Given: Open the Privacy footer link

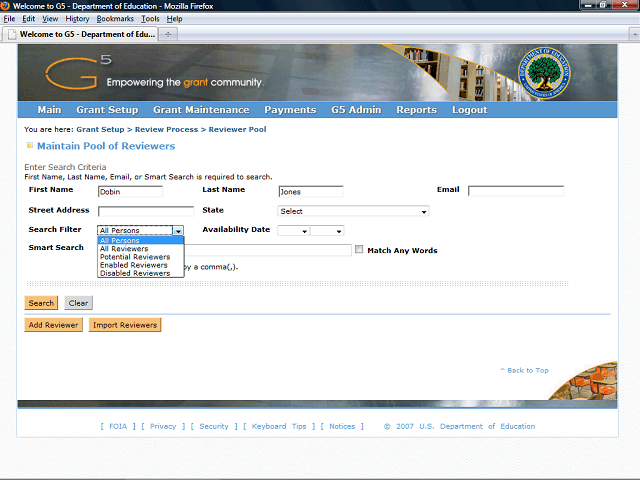Looking at the screenshot, I should pyautogui.click(x=163, y=426).
